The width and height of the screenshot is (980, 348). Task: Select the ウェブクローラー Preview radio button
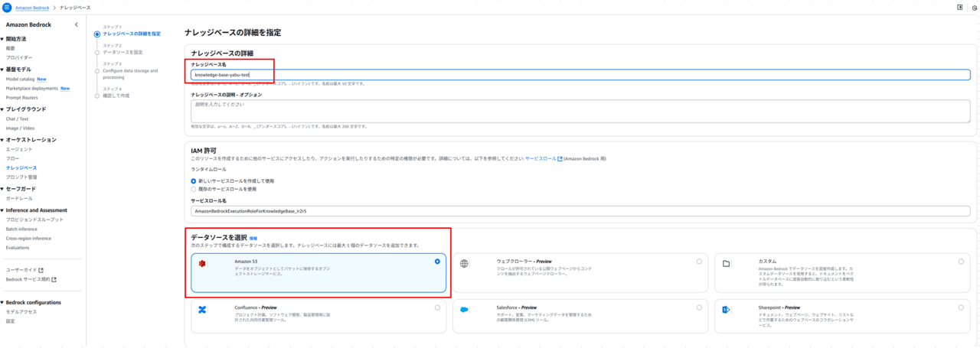[699, 262]
